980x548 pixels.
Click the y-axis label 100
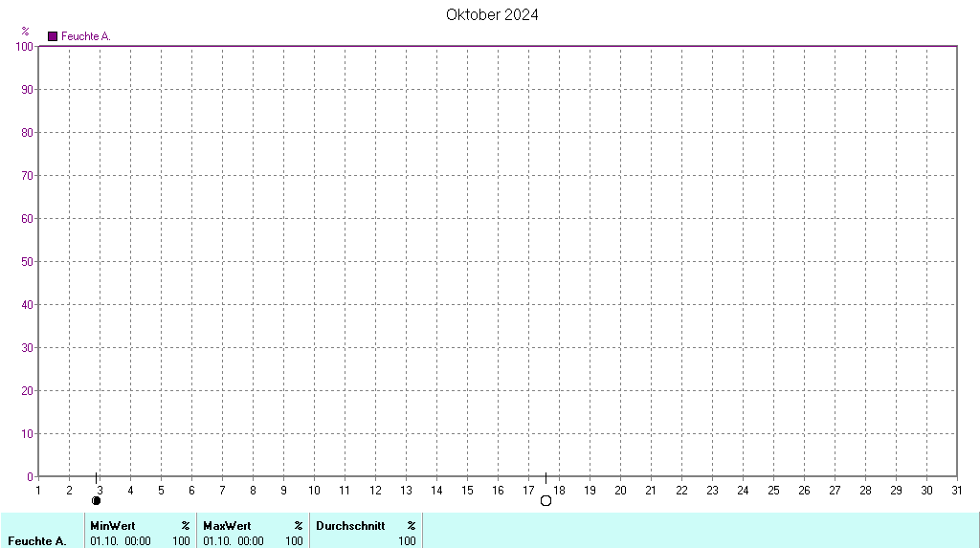(x=24, y=47)
